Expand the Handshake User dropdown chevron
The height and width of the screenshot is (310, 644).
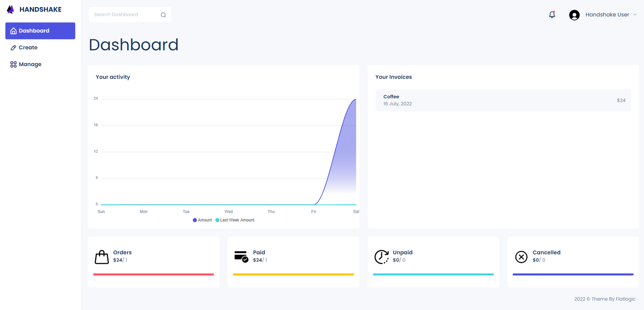tap(635, 15)
